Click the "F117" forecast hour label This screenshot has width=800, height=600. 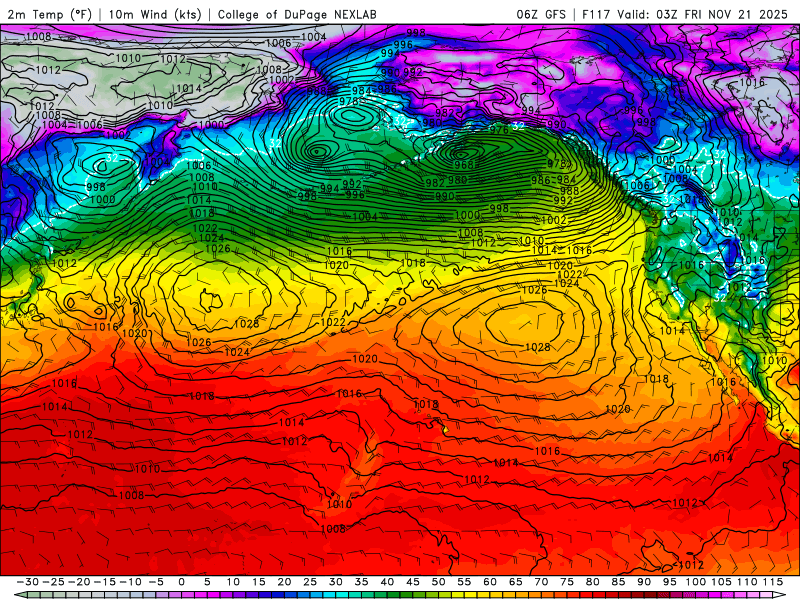tap(596, 14)
